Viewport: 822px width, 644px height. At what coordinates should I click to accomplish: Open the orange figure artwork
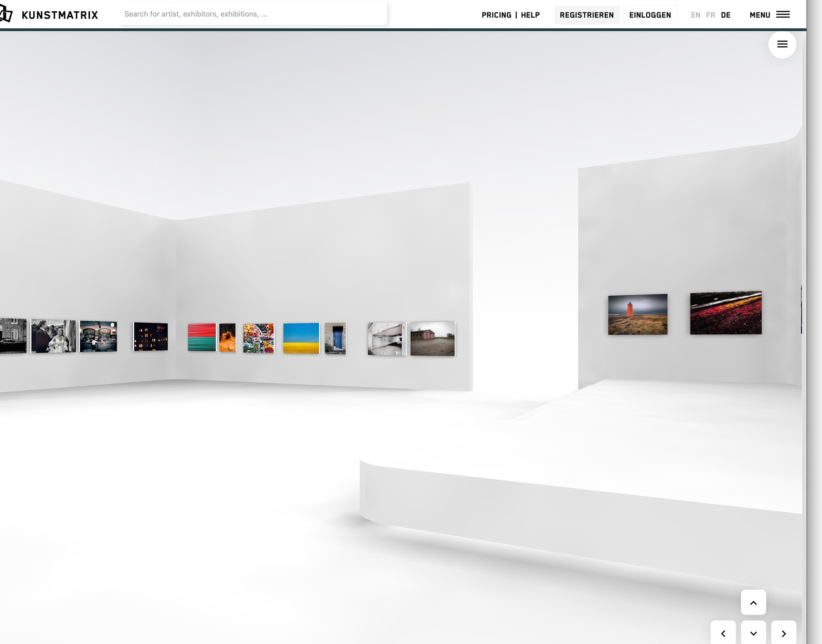click(x=227, y=338)
